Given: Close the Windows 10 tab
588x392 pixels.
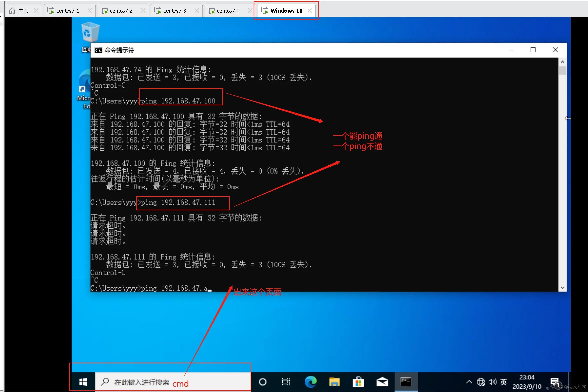Looking at the screenshot, I should pos(310,11).
